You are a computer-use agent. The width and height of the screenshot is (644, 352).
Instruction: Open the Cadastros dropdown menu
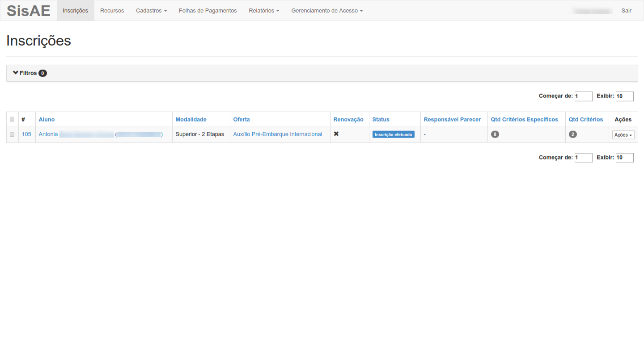tap(151, 11)
